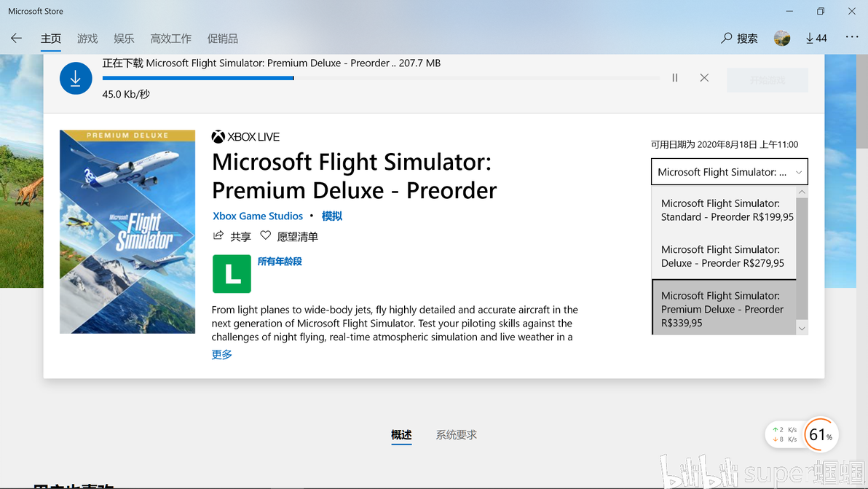Open the 系统要求 tab
Image resolution: width=868 pixels, height=489 pixels.
click(x=456, y=435)
